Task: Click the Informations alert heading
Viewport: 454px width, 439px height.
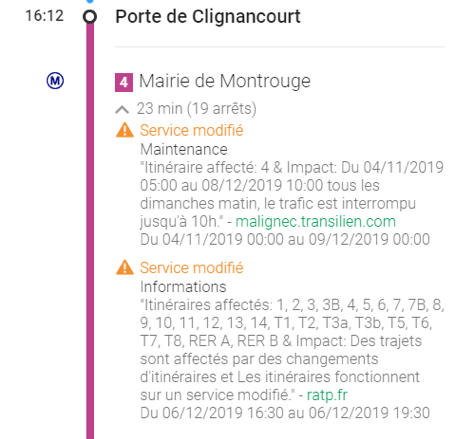Action: tap(183, 287)
